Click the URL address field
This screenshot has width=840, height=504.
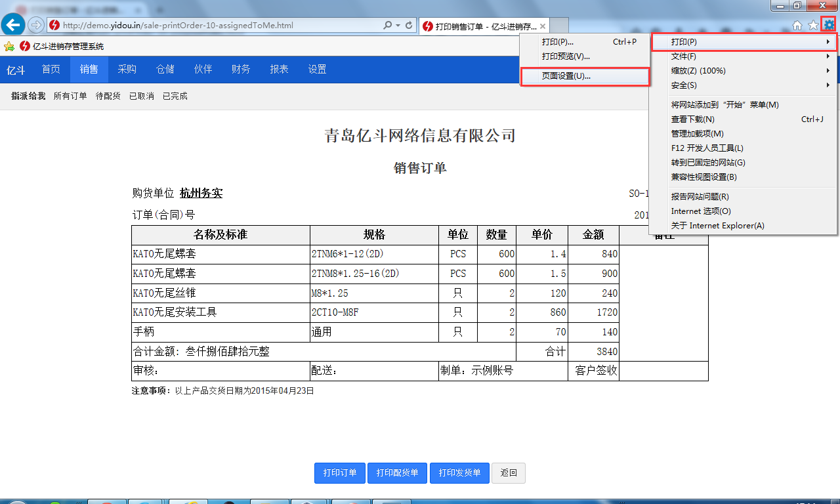click(x=217, y=26)
